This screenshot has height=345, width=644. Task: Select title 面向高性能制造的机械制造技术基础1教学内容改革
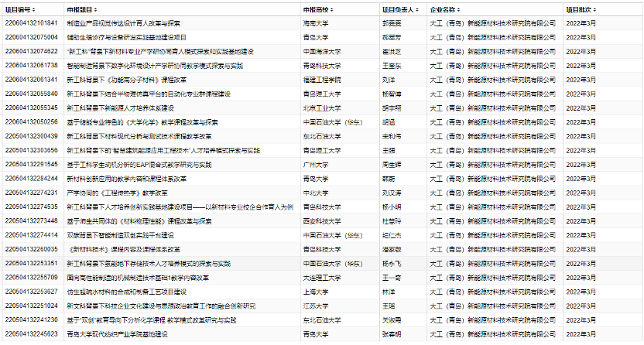[x=138, y=278]
